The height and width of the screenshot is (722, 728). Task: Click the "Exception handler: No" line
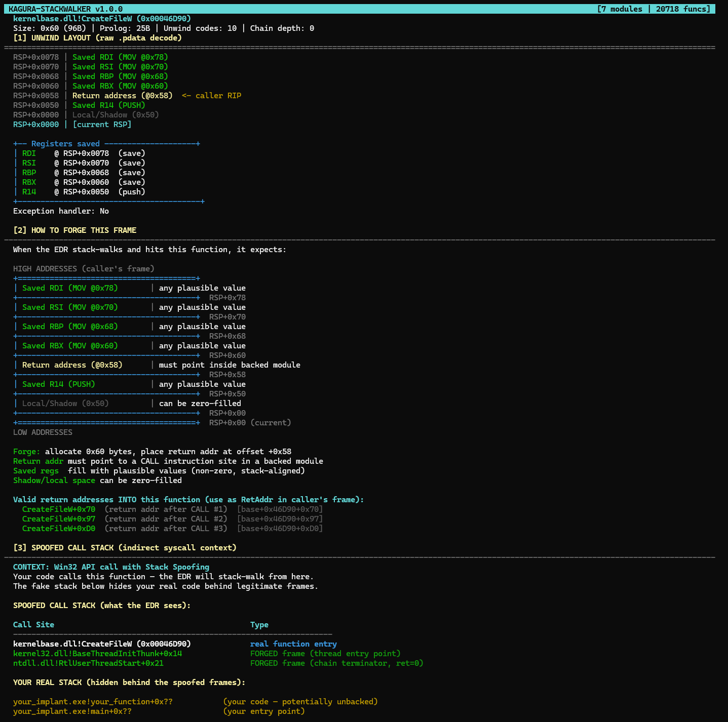click(x=61, y=211)
